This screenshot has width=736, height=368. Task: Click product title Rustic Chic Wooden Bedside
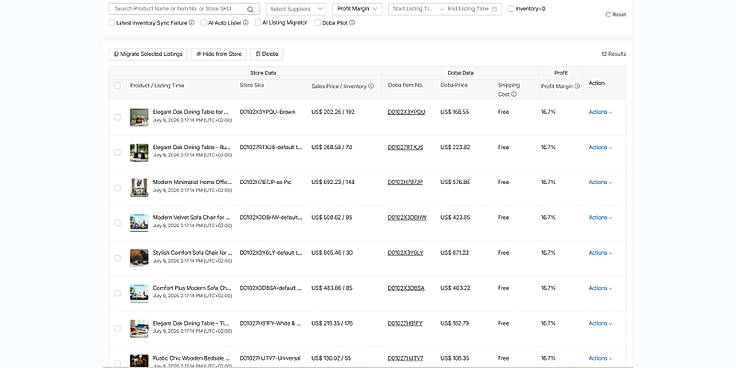(x=192, y=358)
